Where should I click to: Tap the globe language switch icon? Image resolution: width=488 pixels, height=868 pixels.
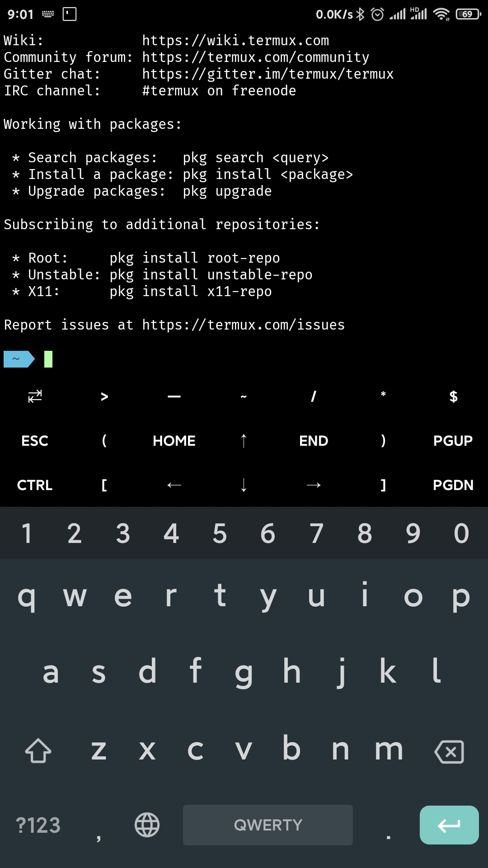tap(147, 825)
